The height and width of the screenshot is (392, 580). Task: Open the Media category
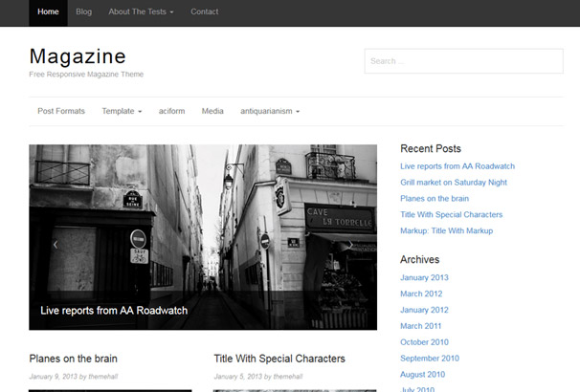click(x=212, y=111)
